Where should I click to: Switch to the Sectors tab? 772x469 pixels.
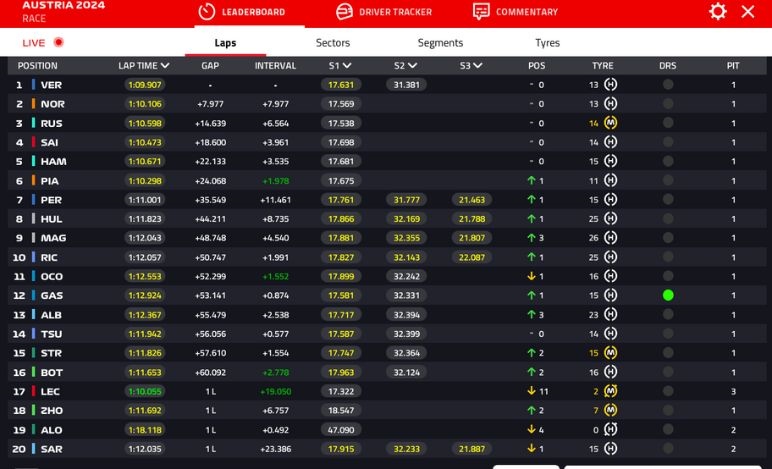333,43
